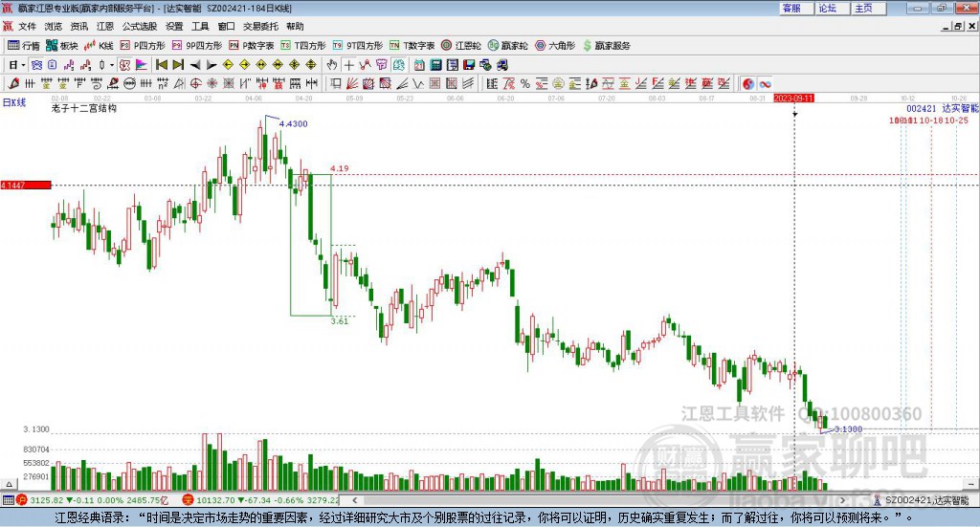The height and width of the screenshot is (527, 980).
Task: Open the 交易委托 menu
Action: coord(260,26)
